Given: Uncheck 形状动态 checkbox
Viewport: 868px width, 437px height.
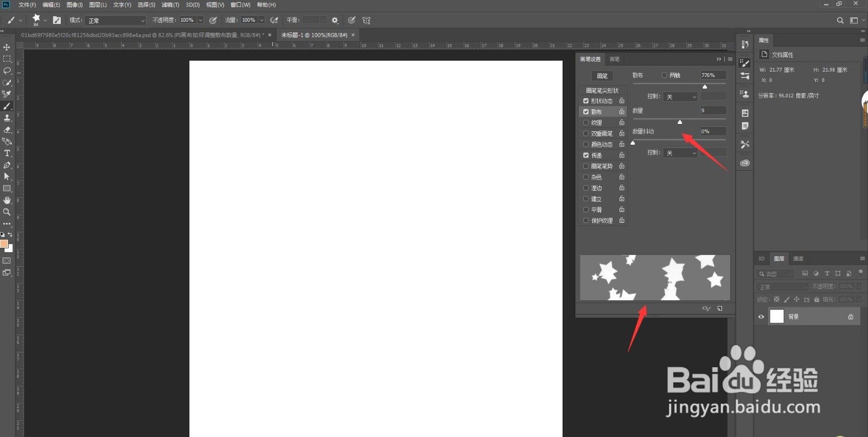Looking at the screenshot, I should (x=586, y=101).
